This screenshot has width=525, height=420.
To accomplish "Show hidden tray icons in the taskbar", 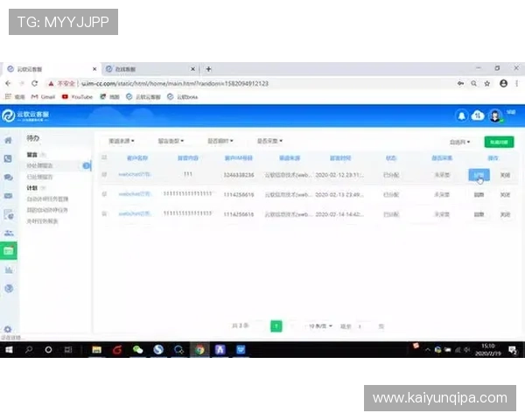I will (x=428, y=350).
